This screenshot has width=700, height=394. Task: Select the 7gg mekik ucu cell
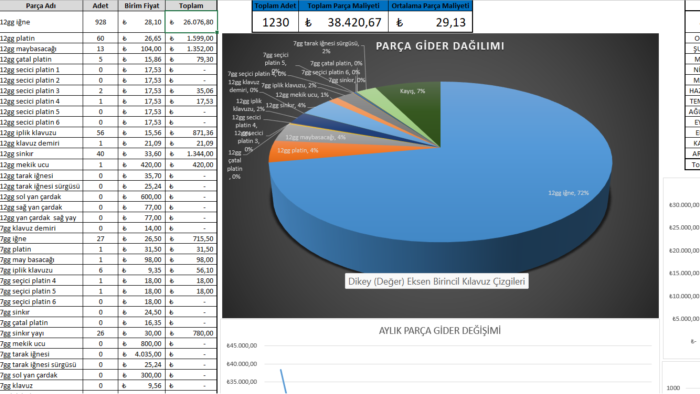(x=41, y=344)
